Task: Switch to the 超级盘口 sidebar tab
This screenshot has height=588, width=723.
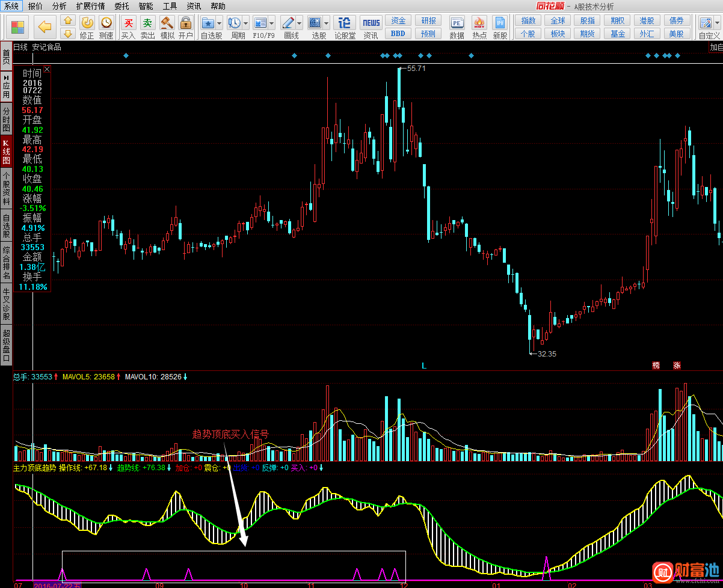Action: (x=6, y=345)
